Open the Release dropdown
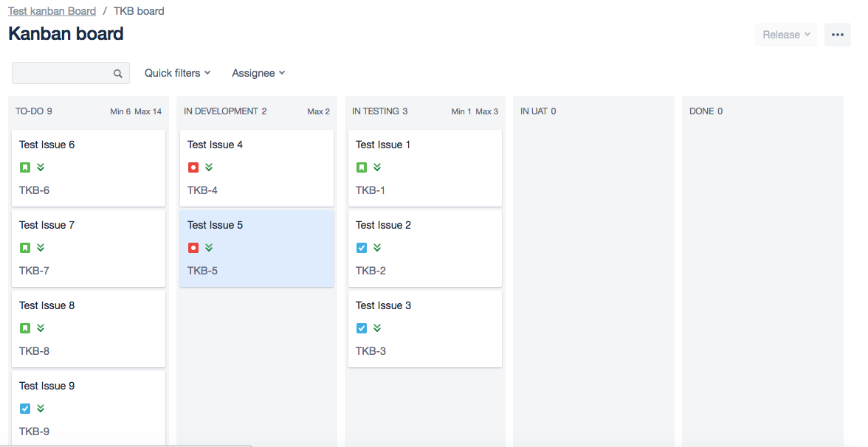The width and height of the screenshot is (868, 447). (786, 35)
